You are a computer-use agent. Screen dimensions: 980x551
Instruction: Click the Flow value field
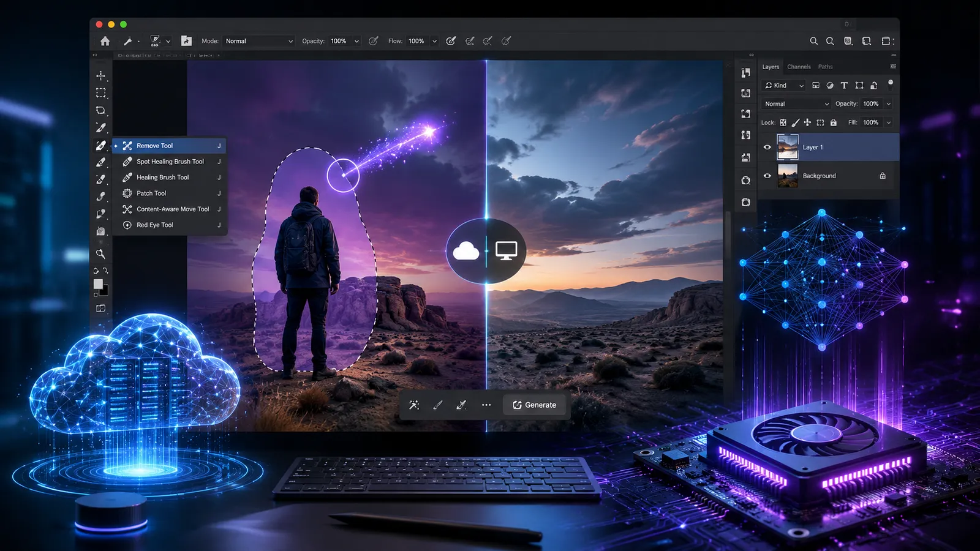[417, 41]
